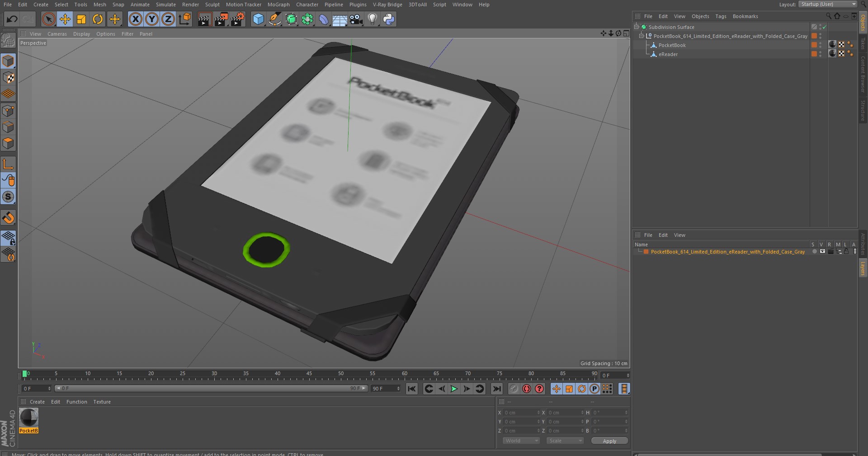Open viewport Cameras menu

coord(57,34)
